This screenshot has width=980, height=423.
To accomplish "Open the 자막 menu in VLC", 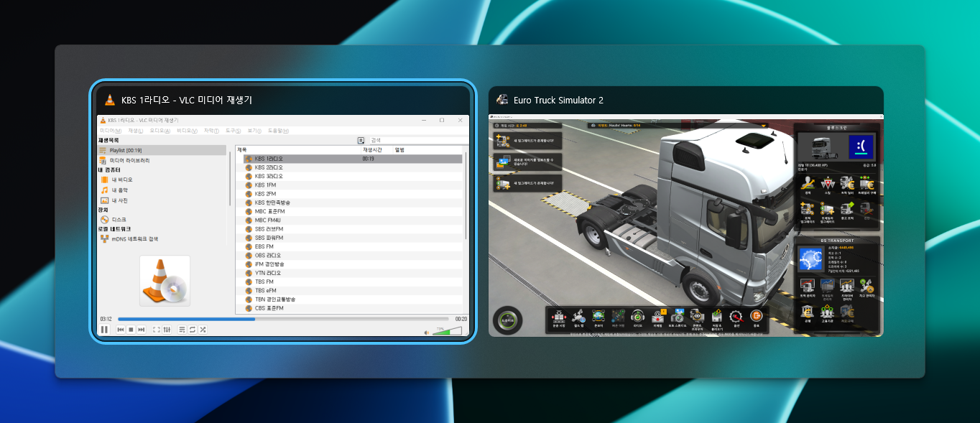I will (211, 131).
